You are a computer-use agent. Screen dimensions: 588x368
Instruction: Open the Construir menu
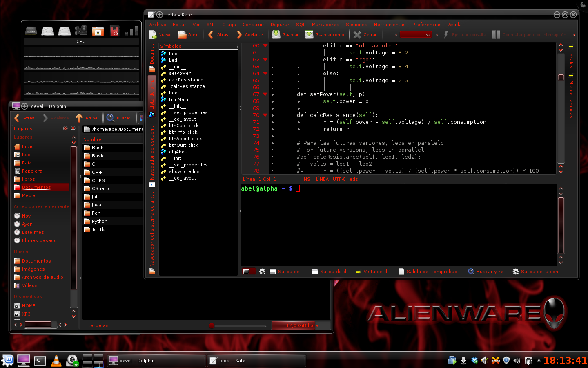253,25
